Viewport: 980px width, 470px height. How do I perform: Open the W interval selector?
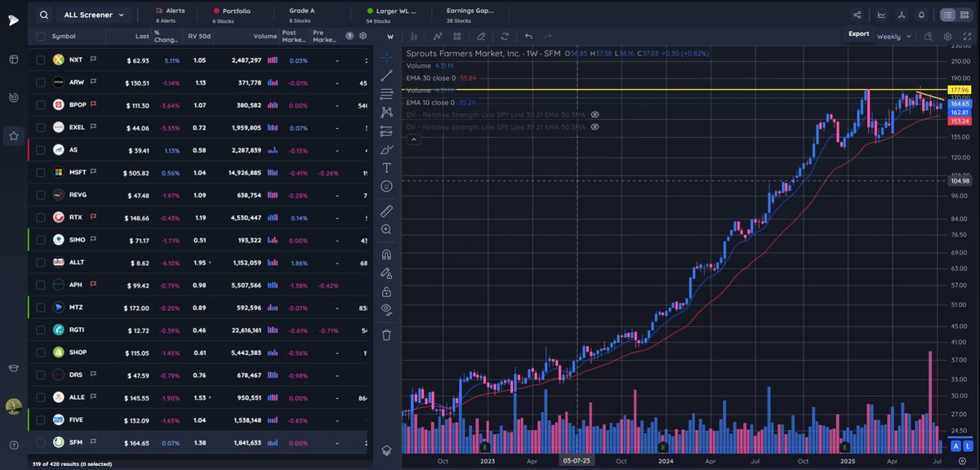click(390, 36)
